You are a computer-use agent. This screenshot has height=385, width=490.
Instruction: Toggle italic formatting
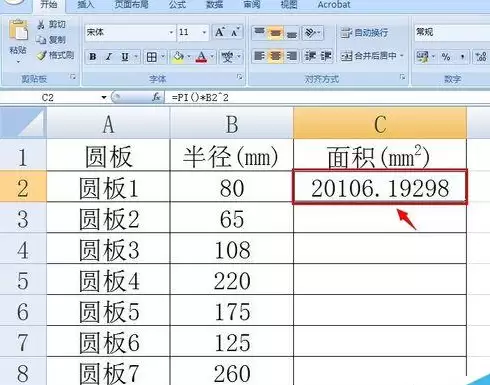[109, 57]
